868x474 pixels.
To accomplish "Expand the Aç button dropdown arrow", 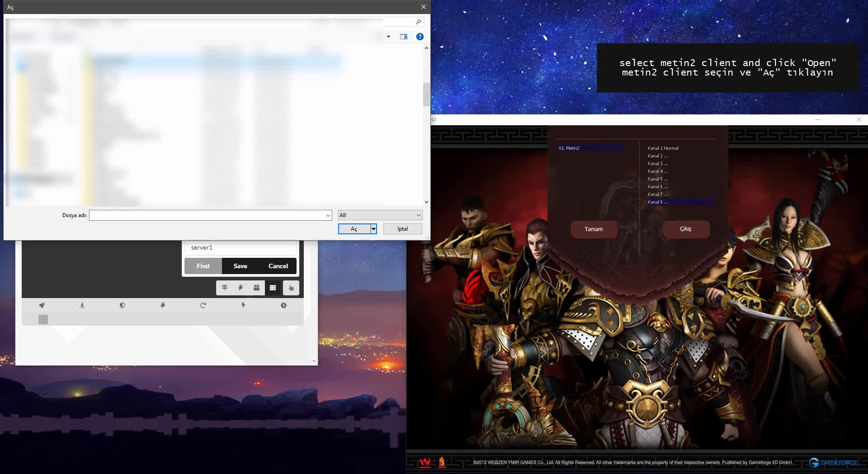I will click(373, 229).
